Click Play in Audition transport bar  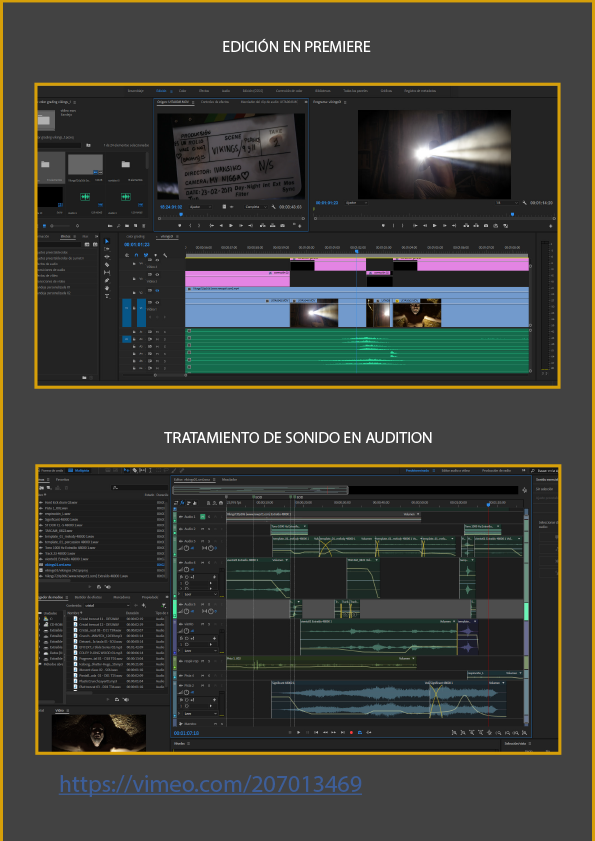click(x=298, y=732)
